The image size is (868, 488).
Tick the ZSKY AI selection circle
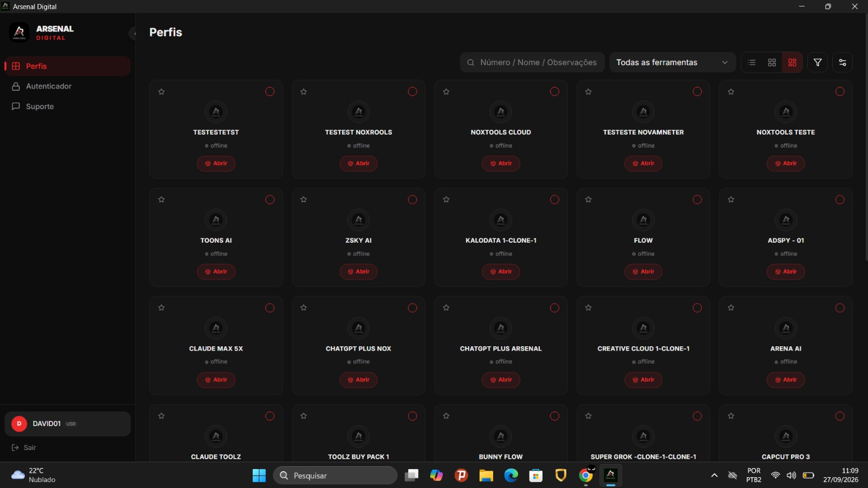(412, 200)
